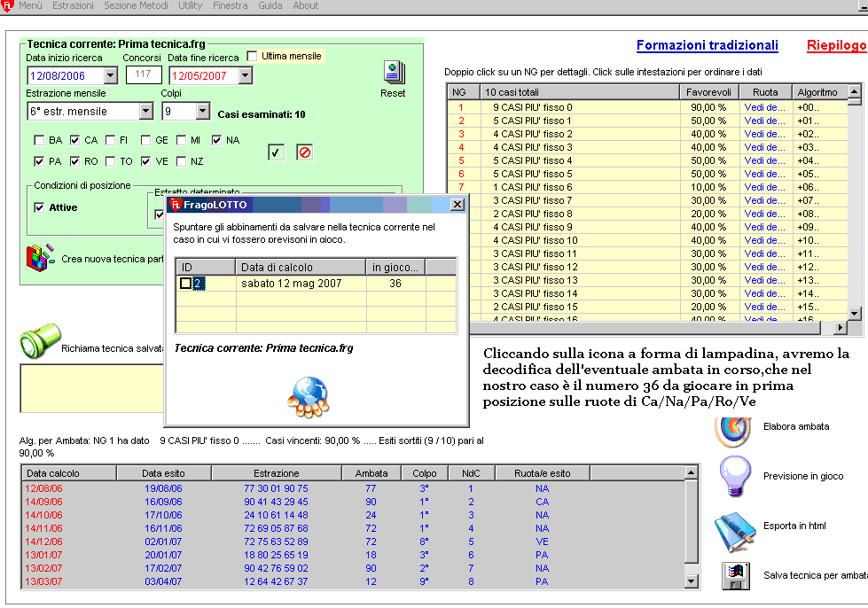Open the Data inizio ricerca date dropdown
Viewport: 868px width, 608px height.
(110, 76)
